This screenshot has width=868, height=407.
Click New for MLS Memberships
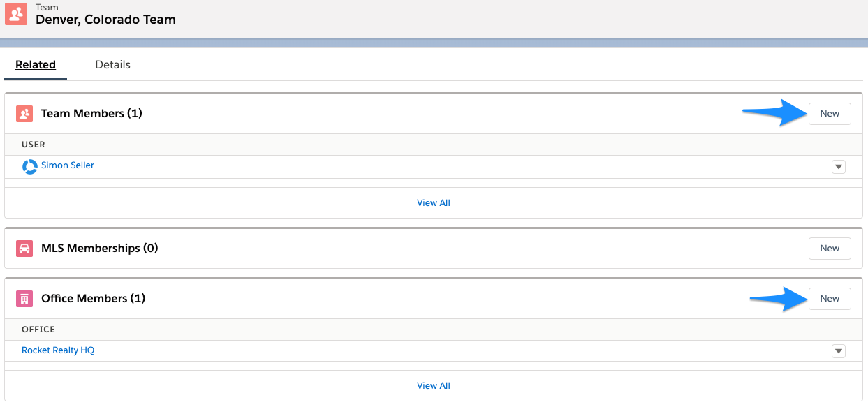[x=830, y=248]
